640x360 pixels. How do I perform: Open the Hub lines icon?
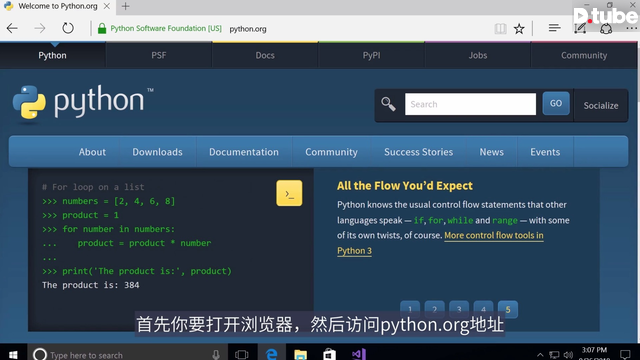(x=554, y=28)
